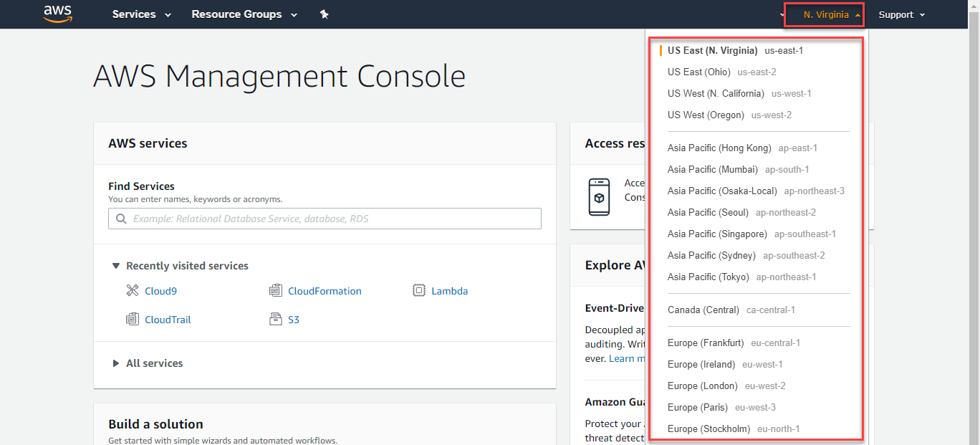Image resolution: width=980 pixels, height=445 pixels.
Task: Click the S3 service icon
Action: click(275, 320)
